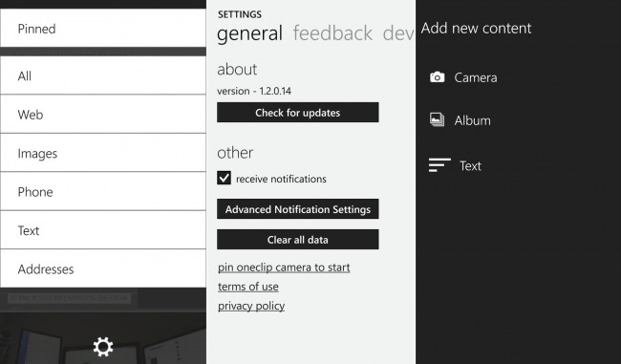621x364 pixels.
Task: Choose Camera label in Add new content
Action: click(476, 77)
